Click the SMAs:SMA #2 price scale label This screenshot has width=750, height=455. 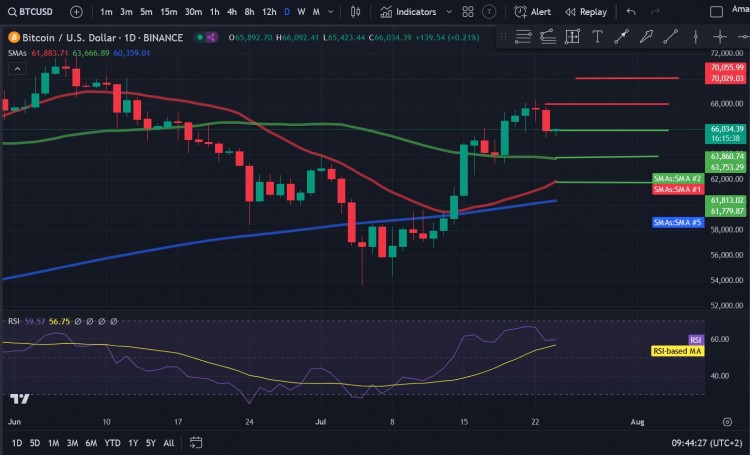677,178
